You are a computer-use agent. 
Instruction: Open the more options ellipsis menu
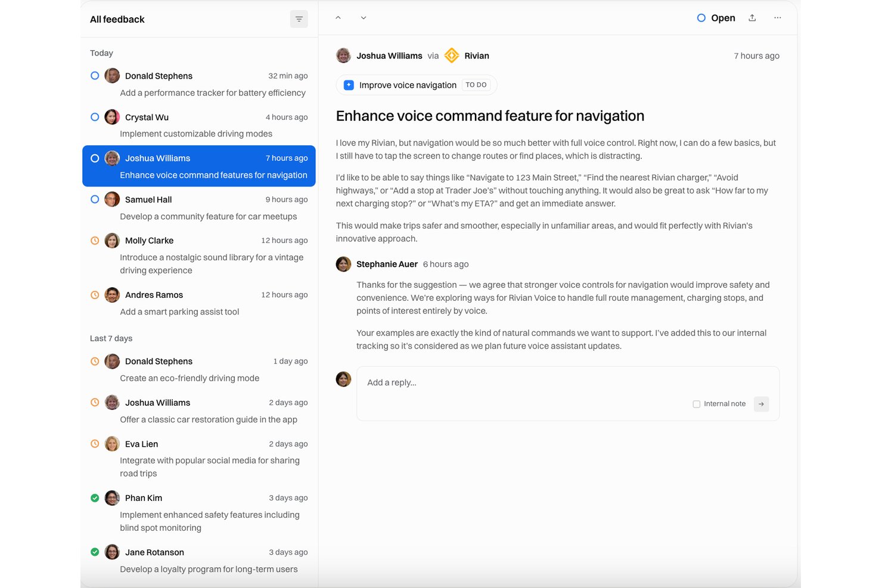778,18
